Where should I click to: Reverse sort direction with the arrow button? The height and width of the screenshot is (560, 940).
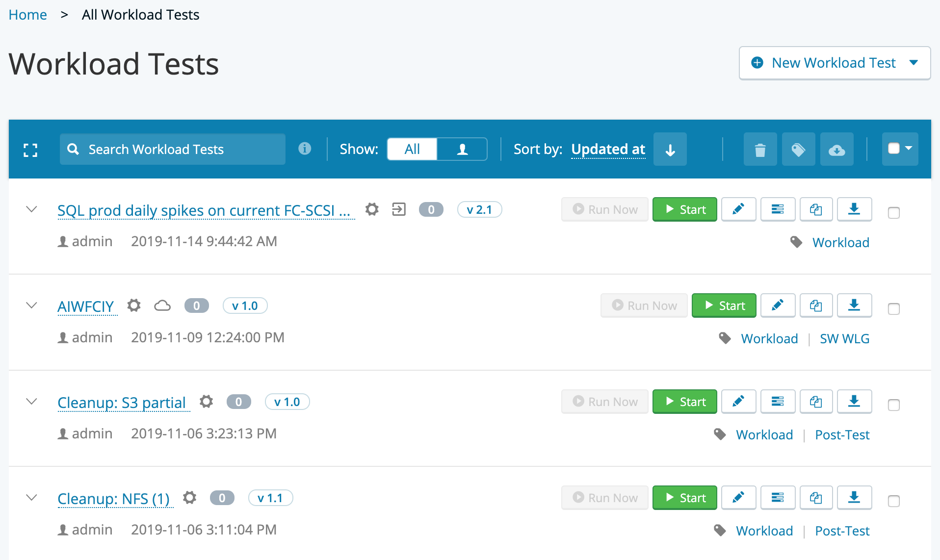pyautogui.click(x=670, y=149)
